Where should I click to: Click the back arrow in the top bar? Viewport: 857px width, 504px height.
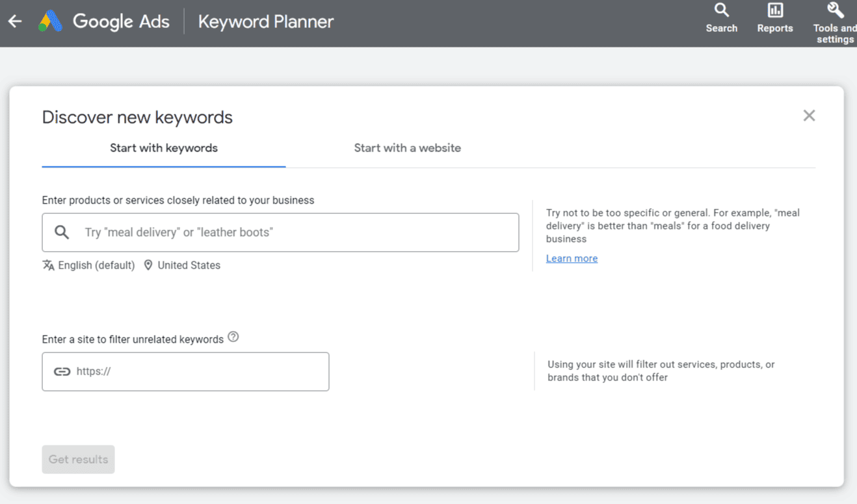tap(14, 21)
